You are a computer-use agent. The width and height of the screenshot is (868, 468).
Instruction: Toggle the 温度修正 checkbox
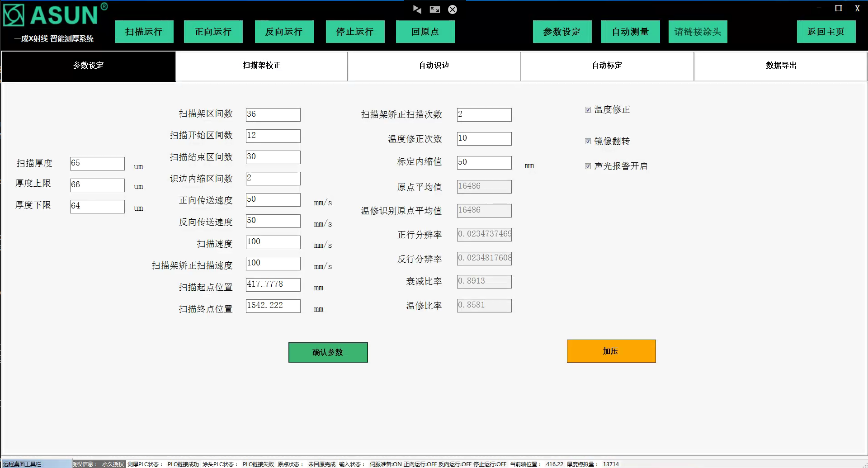[588, 110]
